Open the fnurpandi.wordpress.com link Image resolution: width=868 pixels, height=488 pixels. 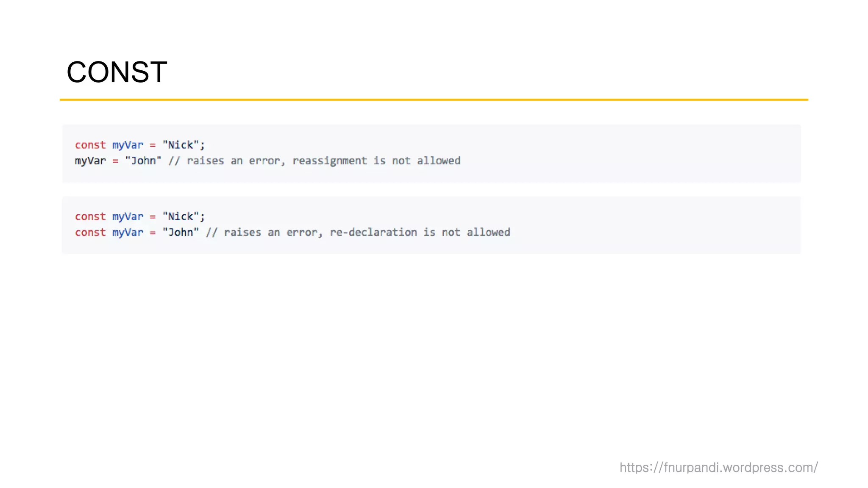(x=719, y=468)
